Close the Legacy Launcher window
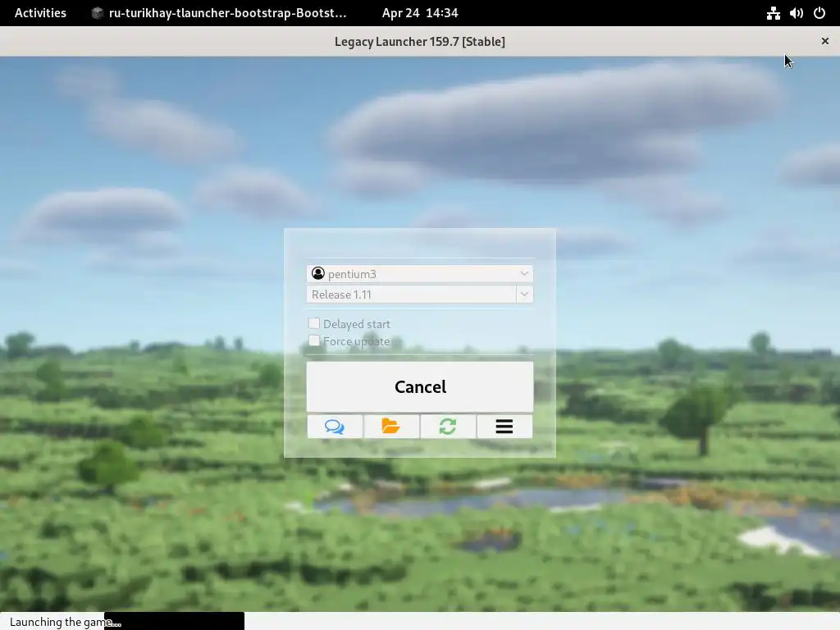The image size is (840, 630). (825, 41)
